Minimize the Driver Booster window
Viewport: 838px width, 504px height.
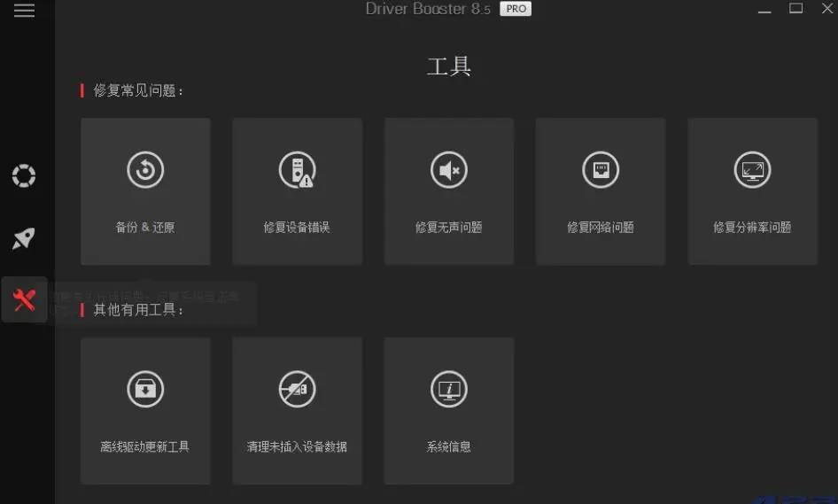tap(765, 9)
